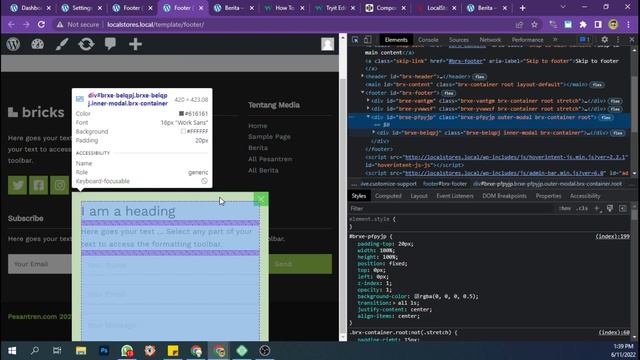The width and height of the screenshot is (640, 360).
Task: Click the flex badge on header node
Action: coord(480,77)
